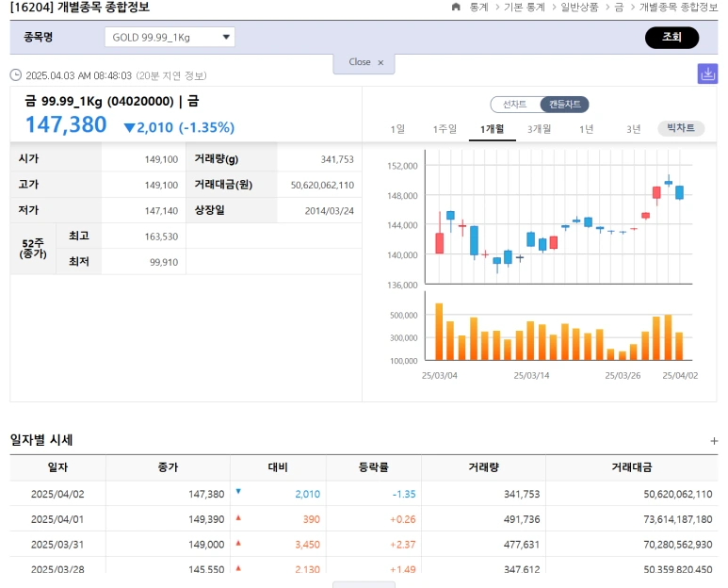728x588 pixels.
Task: Click the 조회 search button
Action: (x=671, y=37)
